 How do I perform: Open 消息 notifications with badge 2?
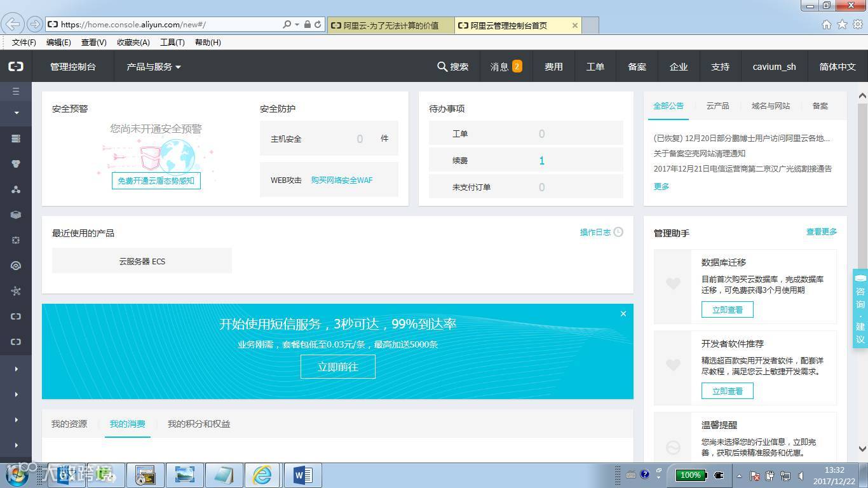[x=506, y=67]
